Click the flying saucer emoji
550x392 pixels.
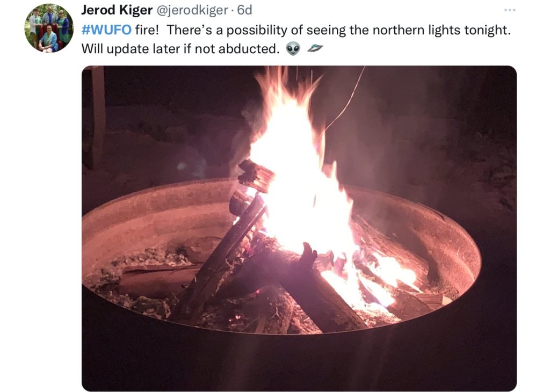coord(315,48)
